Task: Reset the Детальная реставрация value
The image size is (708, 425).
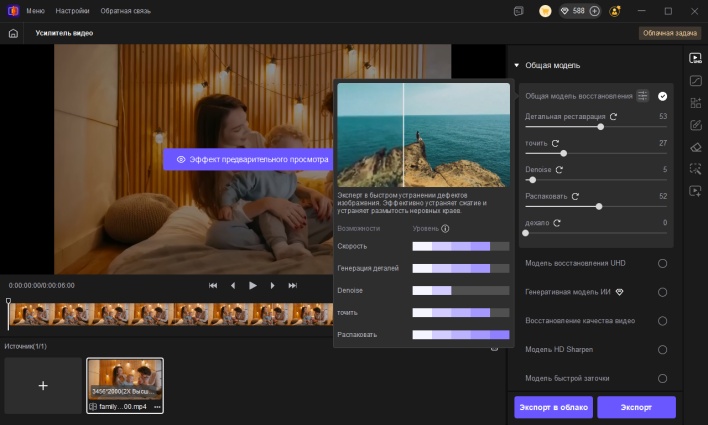Action: 613,116
